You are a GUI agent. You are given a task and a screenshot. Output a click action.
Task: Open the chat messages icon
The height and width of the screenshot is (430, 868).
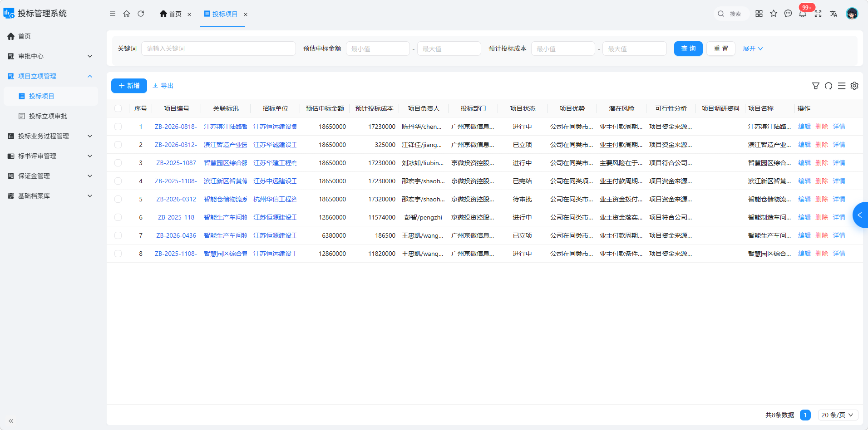click(788, 14)
